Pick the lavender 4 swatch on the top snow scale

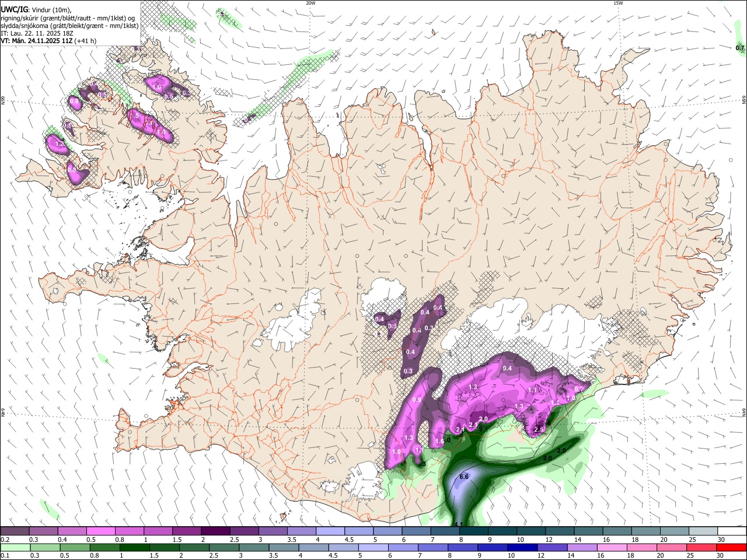pyautogui.click(x=330, y=531)
